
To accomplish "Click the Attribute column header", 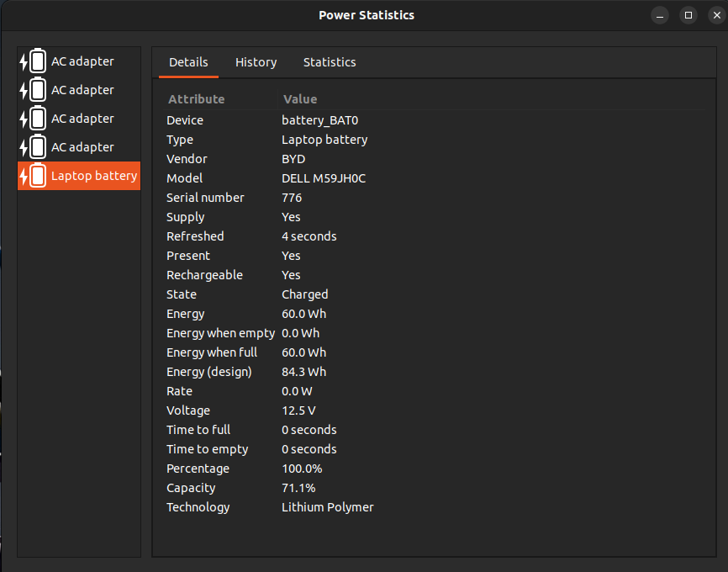I will (196, 98).
